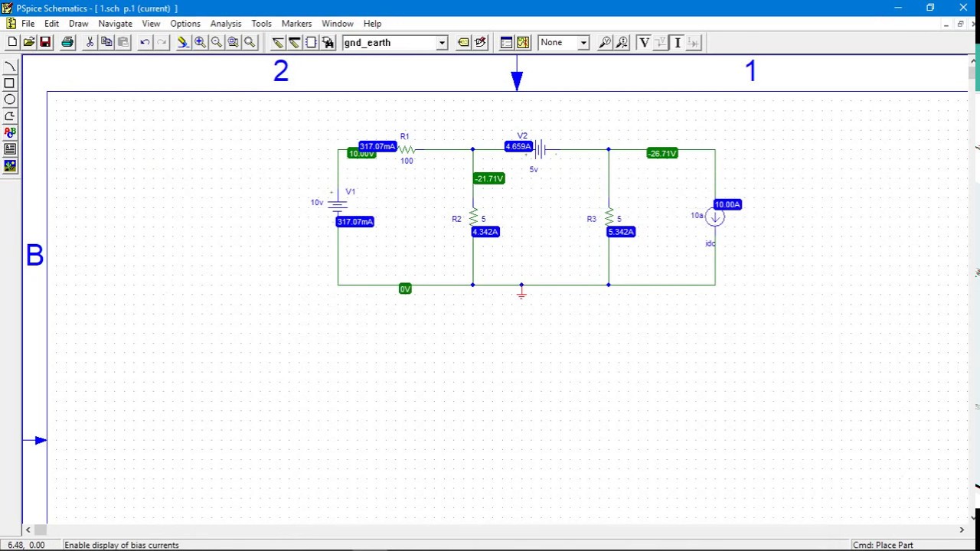Image resolution: width=980 pixels, height=551 pixels.
Task: Click horizontal scrollbar left arrow
Action: pos(28,530)
